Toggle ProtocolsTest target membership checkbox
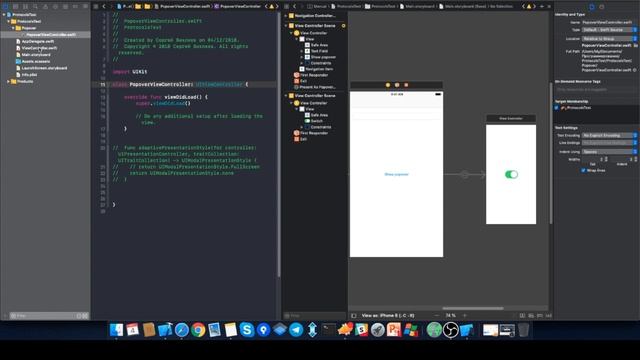 point(557,108)
